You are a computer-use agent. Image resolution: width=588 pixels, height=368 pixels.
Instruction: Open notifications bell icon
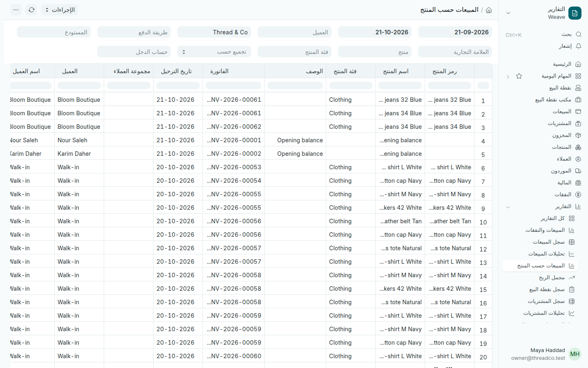(578, 46)
